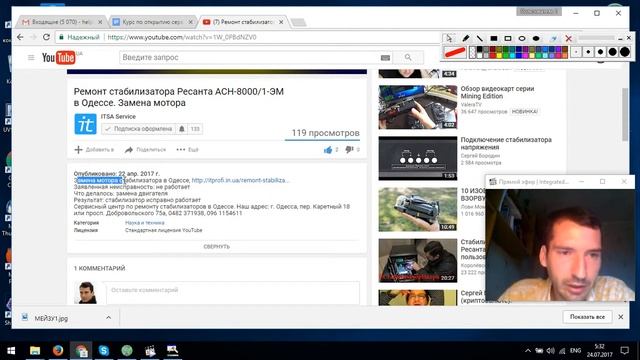
Task: Toggle the notification bell for ITSA Service
Action: pyautogui.click(x=182, y=129)
